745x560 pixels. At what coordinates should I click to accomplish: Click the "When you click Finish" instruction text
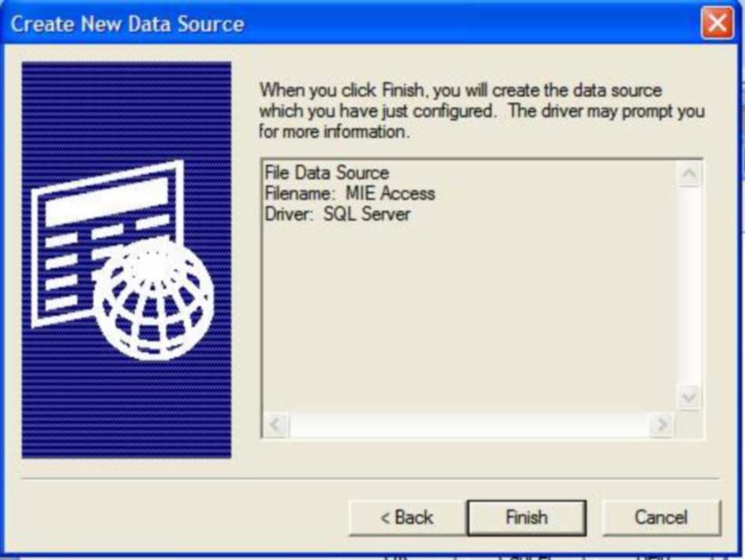point(481,110)
